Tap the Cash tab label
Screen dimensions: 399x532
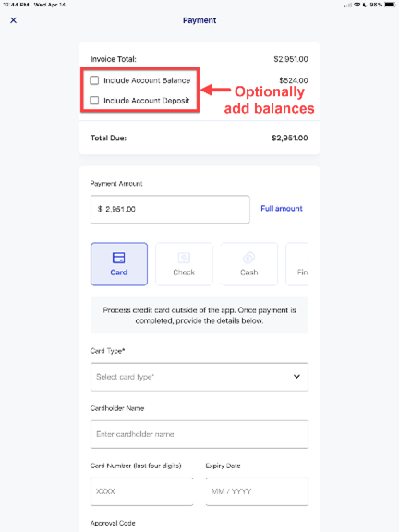(249, 272)
